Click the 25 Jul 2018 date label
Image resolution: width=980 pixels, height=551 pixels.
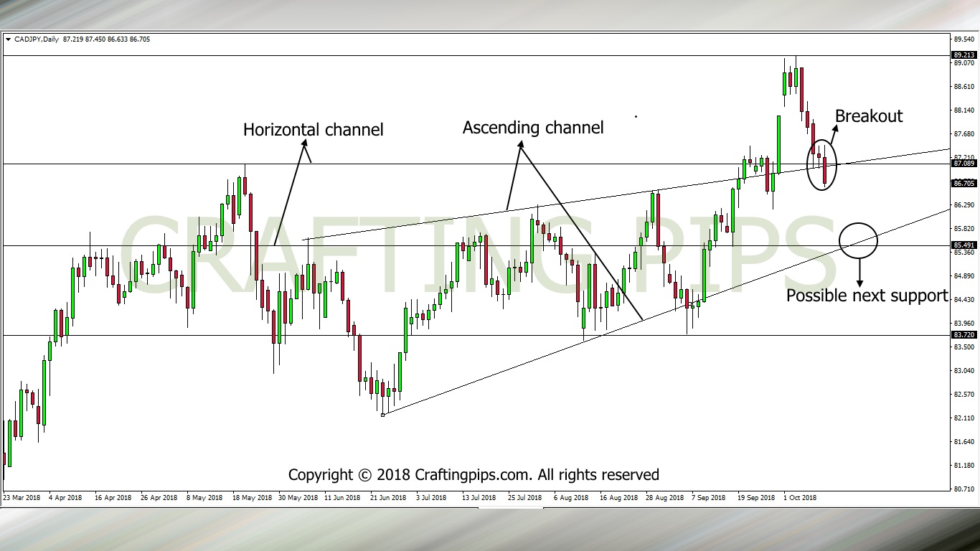(x=525, y=497)
